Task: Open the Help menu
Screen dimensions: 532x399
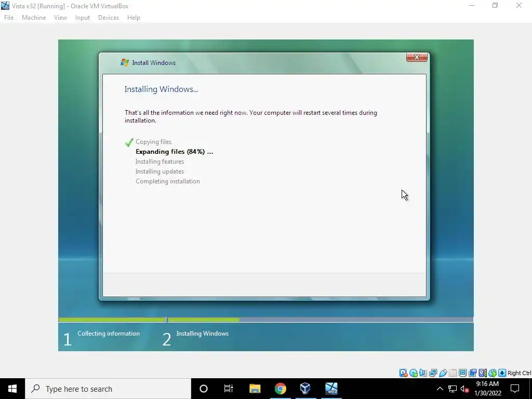Action: point(134,18)
